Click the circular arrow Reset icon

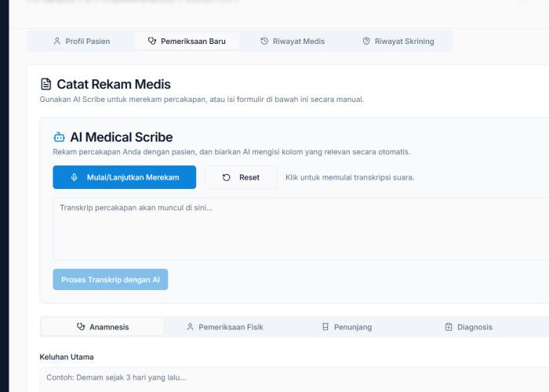[227, 177]
